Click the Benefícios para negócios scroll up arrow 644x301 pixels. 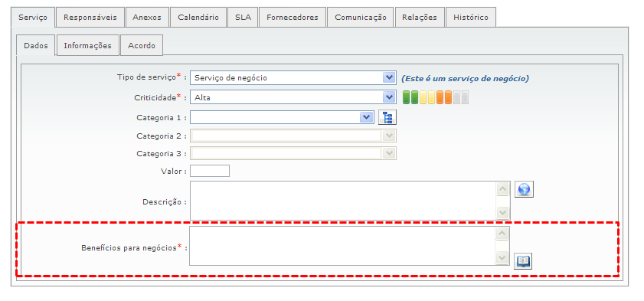click(502, 234)
